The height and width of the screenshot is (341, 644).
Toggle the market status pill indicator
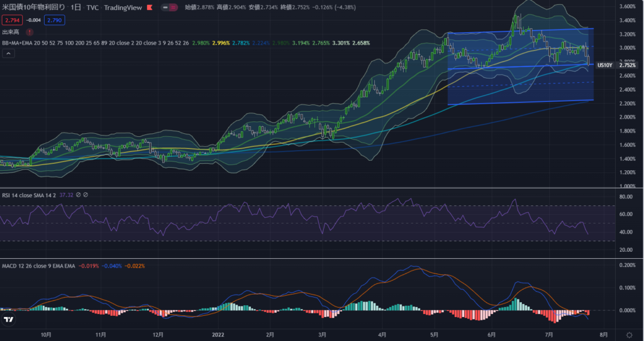coord(169,8)
